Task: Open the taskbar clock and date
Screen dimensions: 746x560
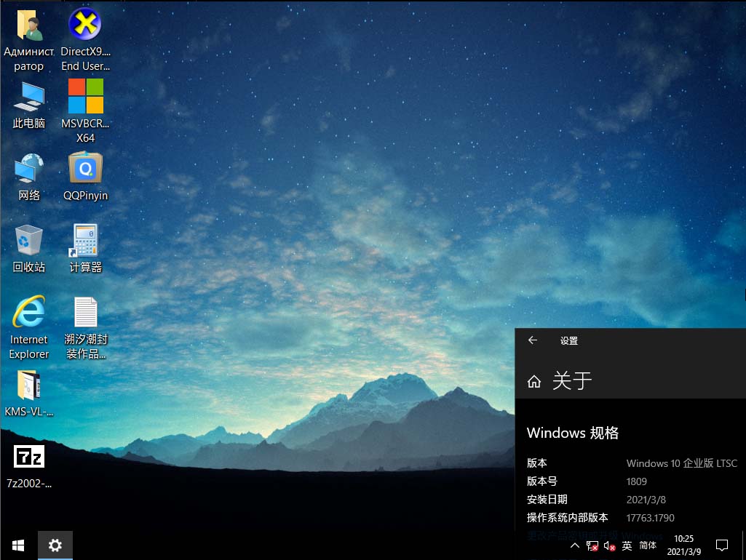Action: click(683, 545)
